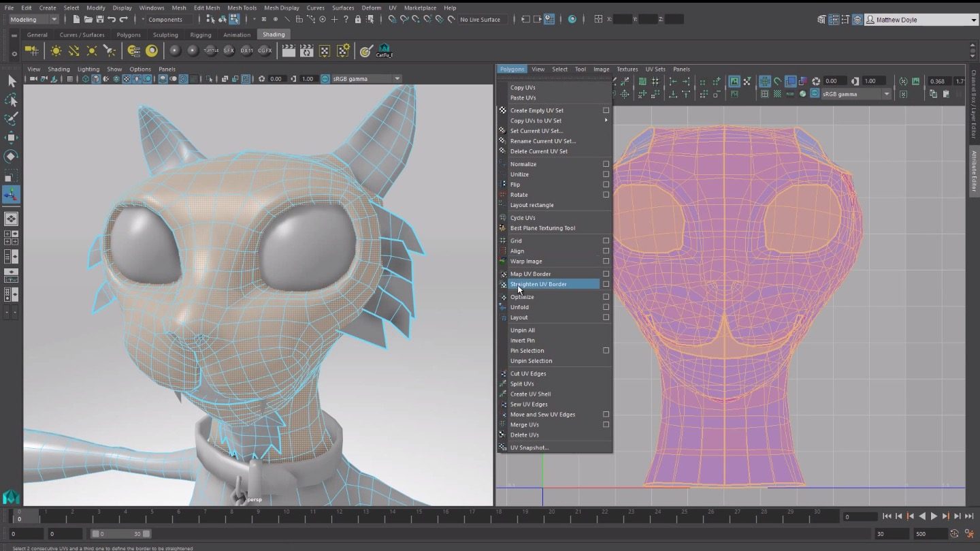Click the viewport gamma value field 1.00
The width and height of the screenshot is (980, 551).
click(308, 79)
